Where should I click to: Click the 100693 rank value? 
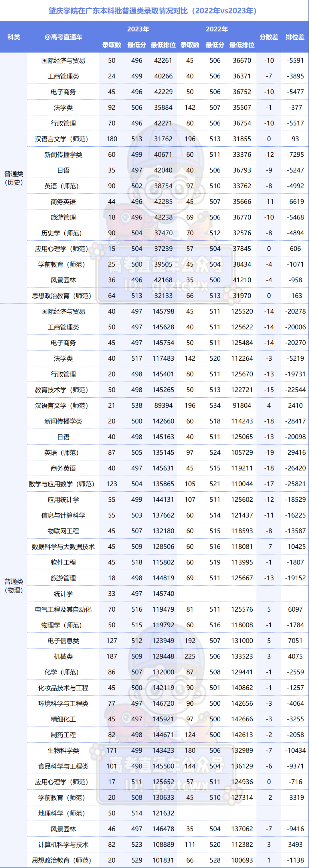coord(242,860)
